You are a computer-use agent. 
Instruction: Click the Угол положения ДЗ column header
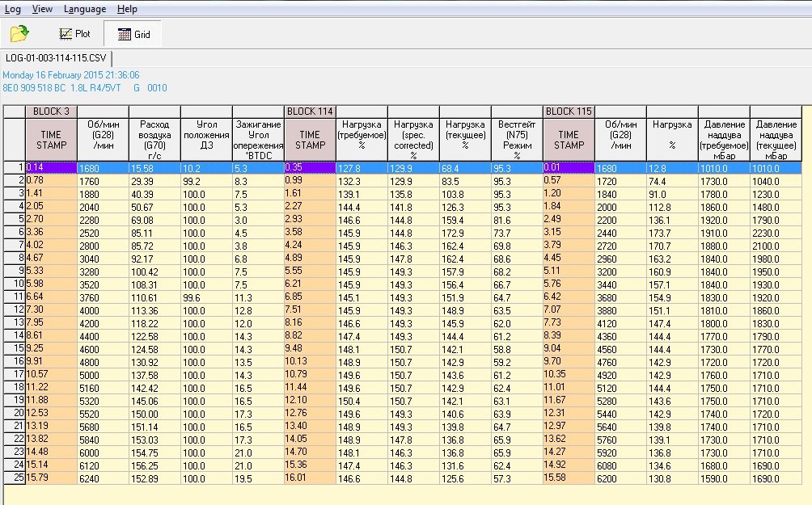[x=206, y=140]
